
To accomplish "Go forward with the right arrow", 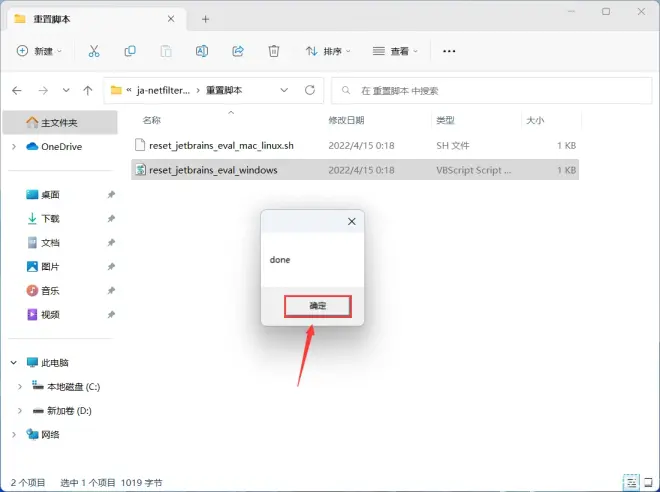I will pos(43,90).
